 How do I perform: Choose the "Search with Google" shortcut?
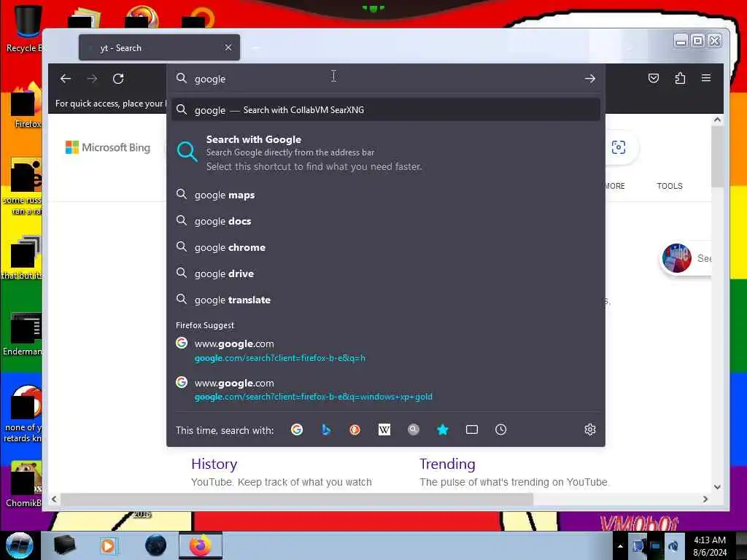(x=386, y=152)
